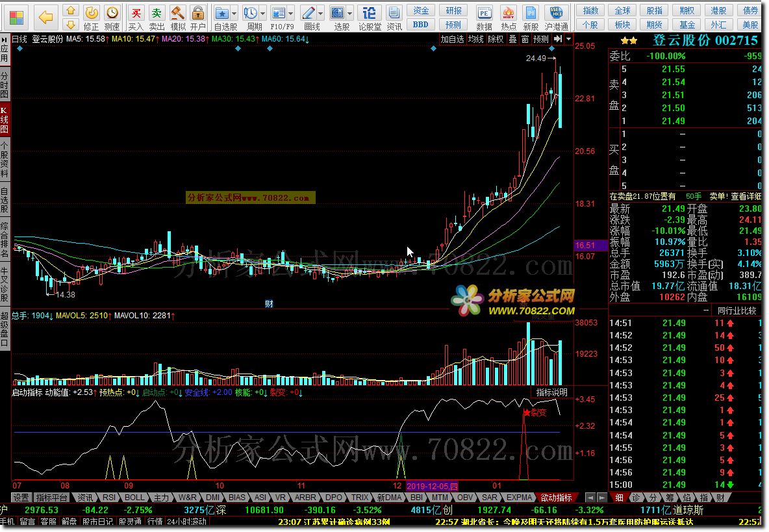Screen dimensions: 769x532
Task: Toggle the 窗 window option
Action: [525, 39]
